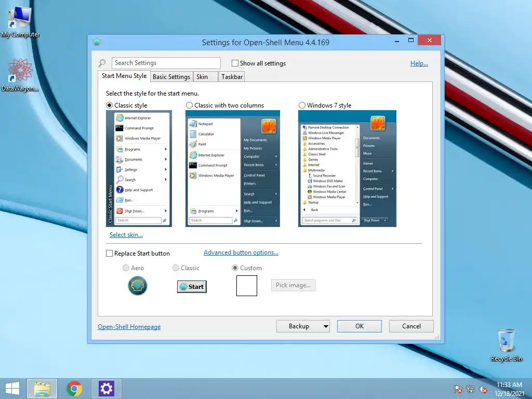Click the dialog resize grip corner
Screen dimensions: 532x399
437,337
